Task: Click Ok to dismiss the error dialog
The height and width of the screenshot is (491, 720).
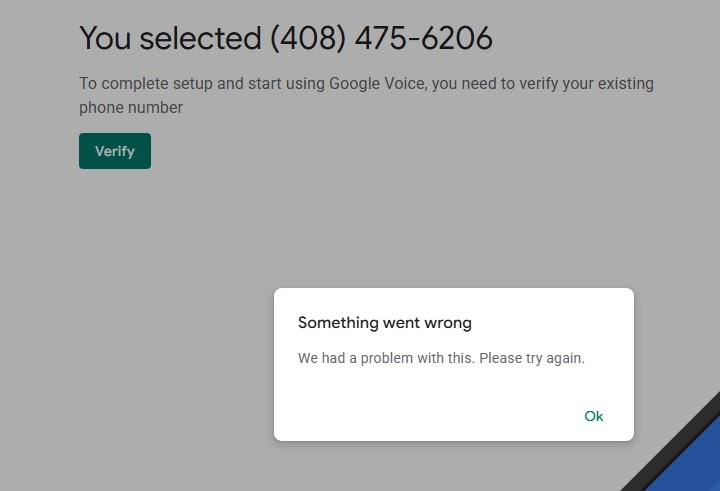Action: tap(593, 416)
